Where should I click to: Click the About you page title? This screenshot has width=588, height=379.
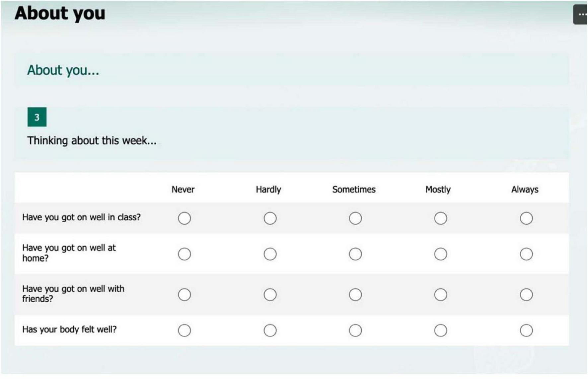[59, 13]
